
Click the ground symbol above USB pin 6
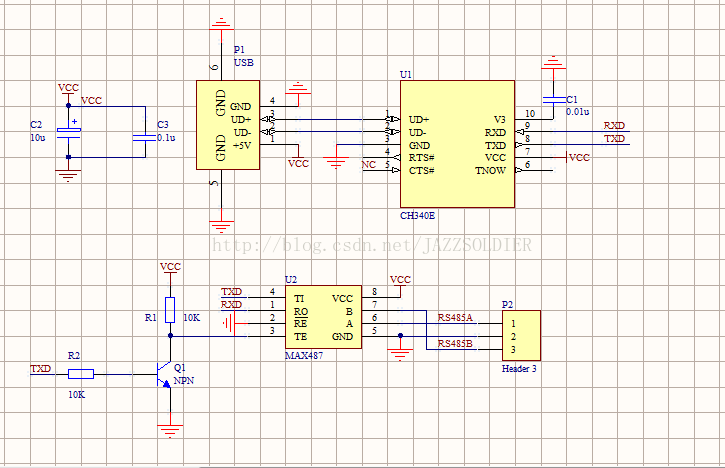[221, 24]
